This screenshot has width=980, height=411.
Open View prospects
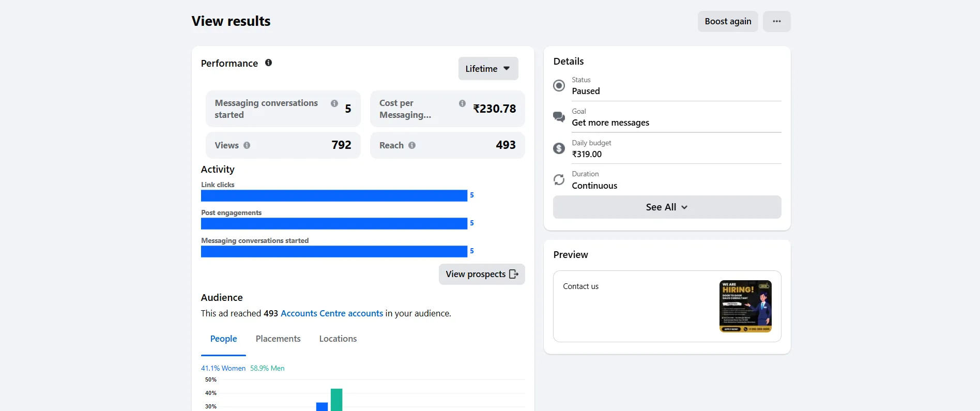tap(482, 274)
